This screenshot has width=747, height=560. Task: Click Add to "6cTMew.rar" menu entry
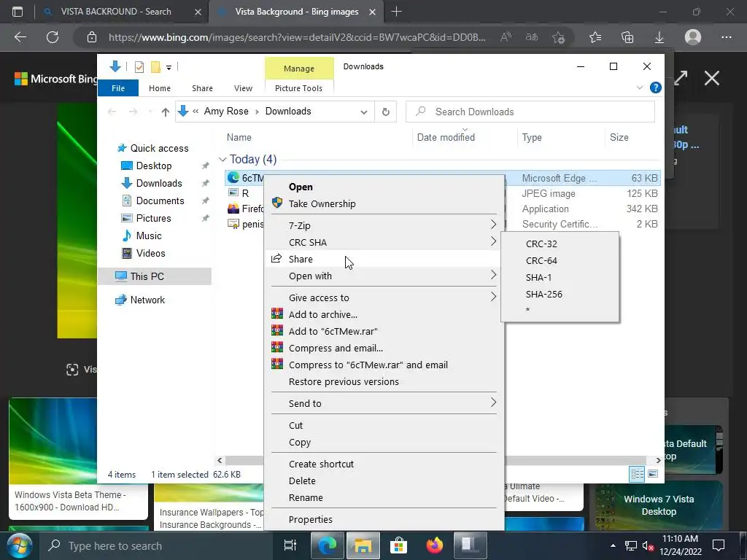pyautogui.click(x=384, y=332)
